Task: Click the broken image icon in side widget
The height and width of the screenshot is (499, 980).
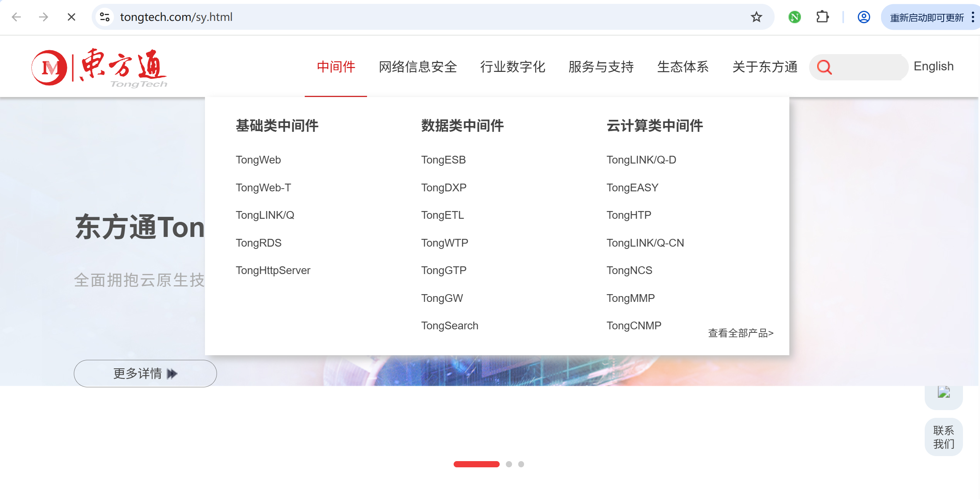Action: pos(944,392)
